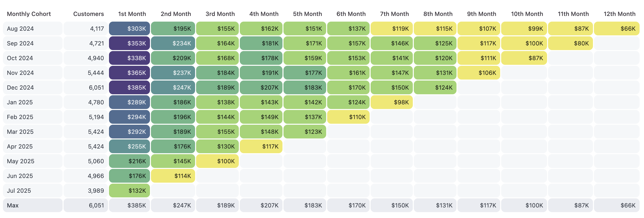Image resolution: width=644 pixels, height=218 pixels.
Task: Select the Dec 2024 cohort row label
Action: pyautogui.click(x=20, y=88)
